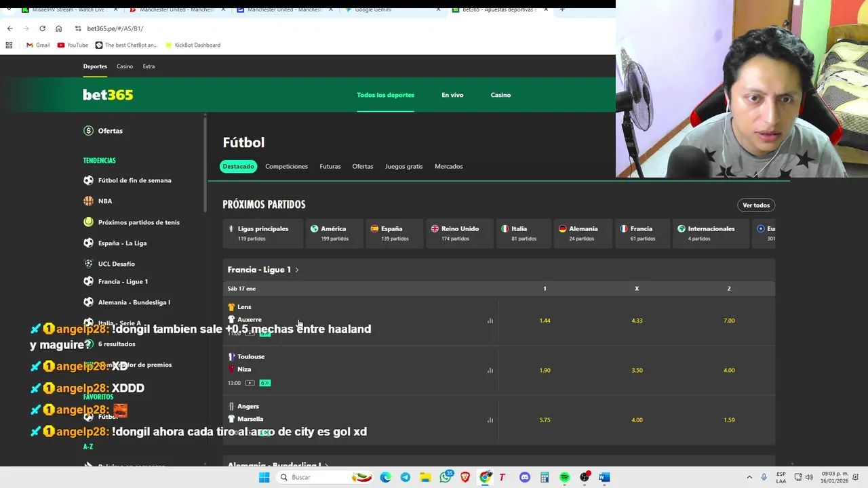
Task: Filter matches by Internacionales
Action: (x=711, y=233)
